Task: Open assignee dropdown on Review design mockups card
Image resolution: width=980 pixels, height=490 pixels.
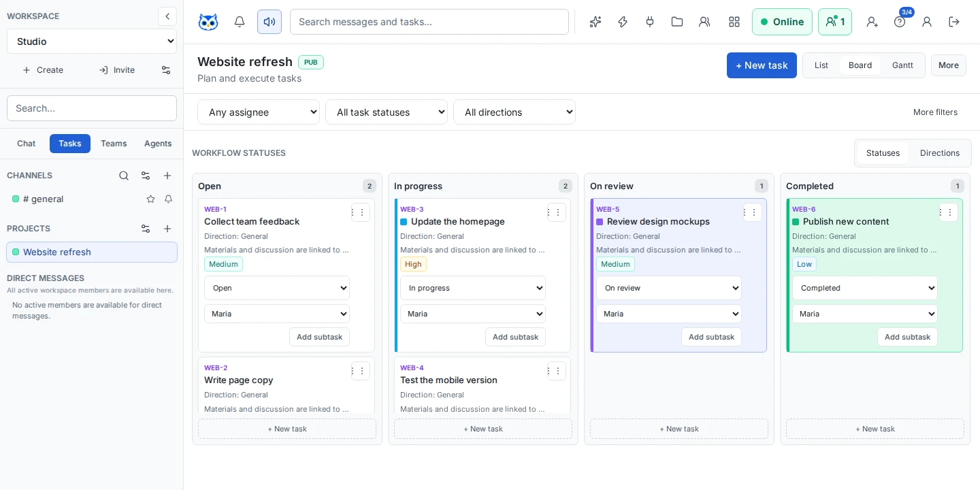Action: coord(669,314)
